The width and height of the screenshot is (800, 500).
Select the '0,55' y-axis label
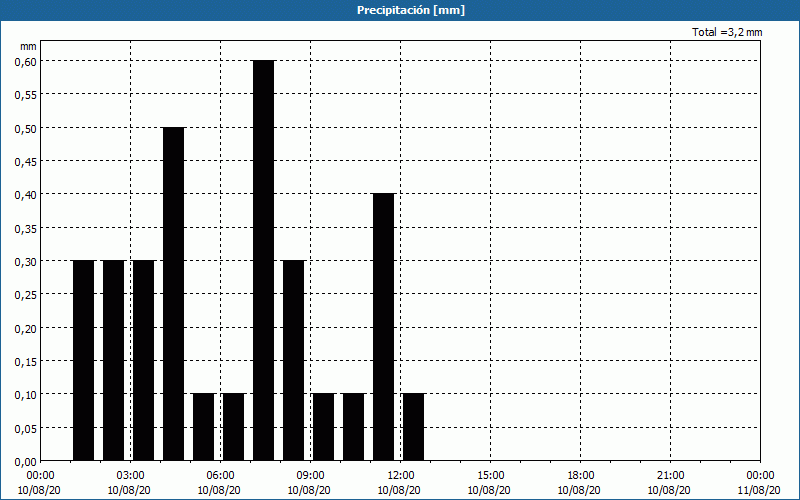click(25, 94)
